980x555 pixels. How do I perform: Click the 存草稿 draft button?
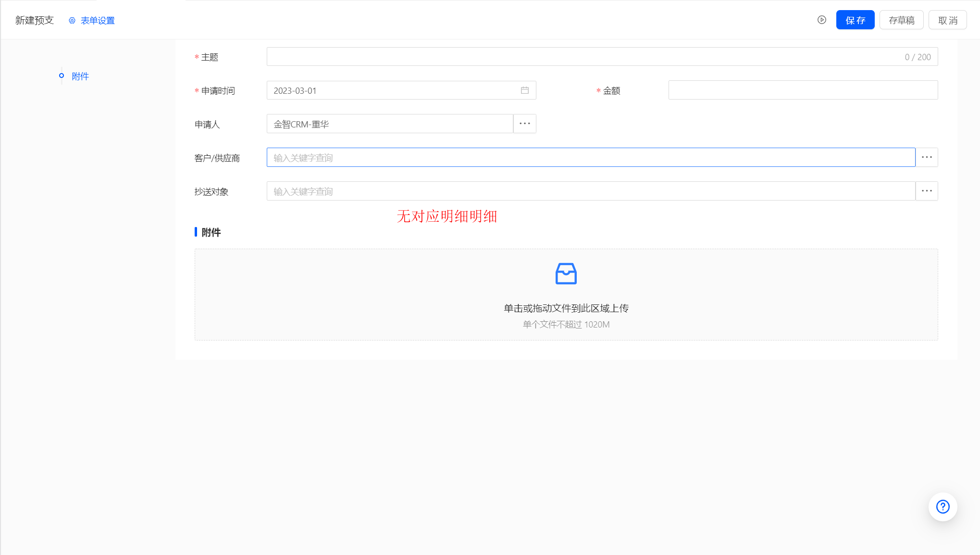[901, 20]
